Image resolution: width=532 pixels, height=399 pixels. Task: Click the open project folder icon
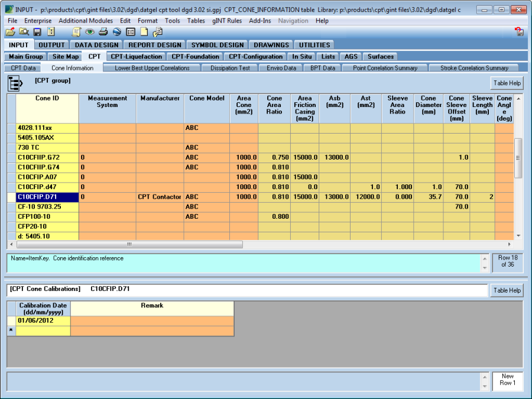tap(10, 32)
